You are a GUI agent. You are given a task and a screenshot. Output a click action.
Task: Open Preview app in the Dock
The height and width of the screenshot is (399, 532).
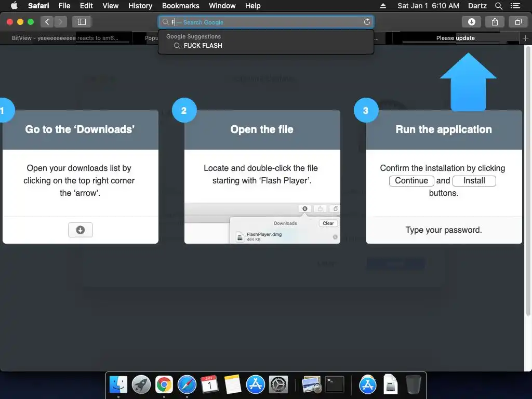click(x=312, y=385)
